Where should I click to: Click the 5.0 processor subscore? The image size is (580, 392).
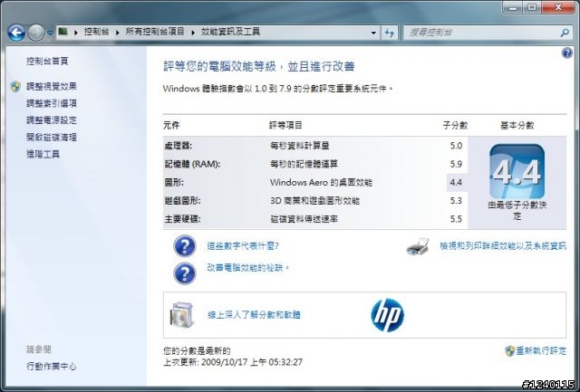pyautogui.click(x=456, y=146)
